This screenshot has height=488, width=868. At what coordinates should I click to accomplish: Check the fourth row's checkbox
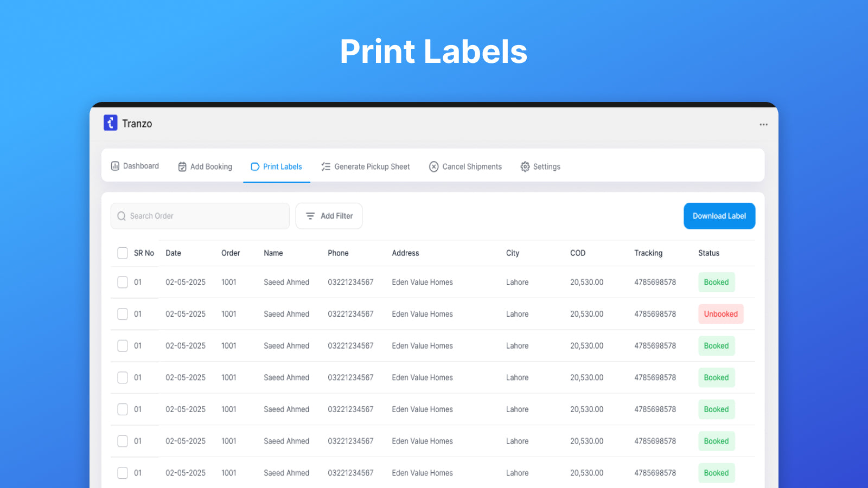pos(123,377)
